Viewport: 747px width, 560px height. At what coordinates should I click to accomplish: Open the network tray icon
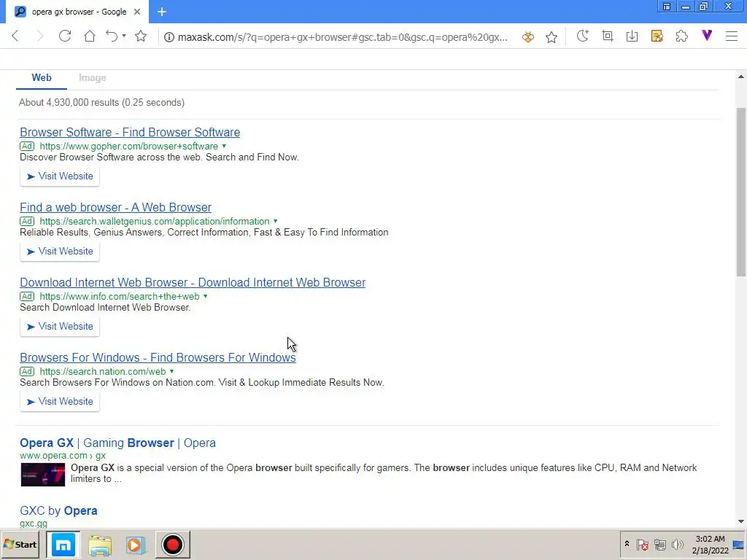coord(659,544)
